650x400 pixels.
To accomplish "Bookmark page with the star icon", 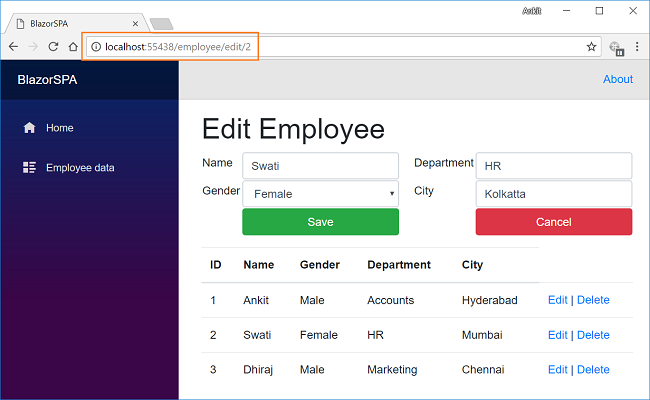I will click(591, 47).
